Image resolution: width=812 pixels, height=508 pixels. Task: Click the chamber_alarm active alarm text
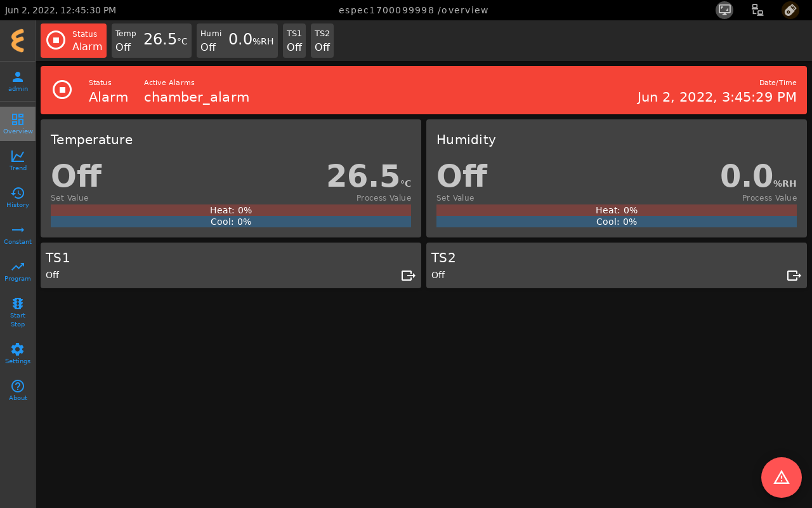(x=197, y=97)
